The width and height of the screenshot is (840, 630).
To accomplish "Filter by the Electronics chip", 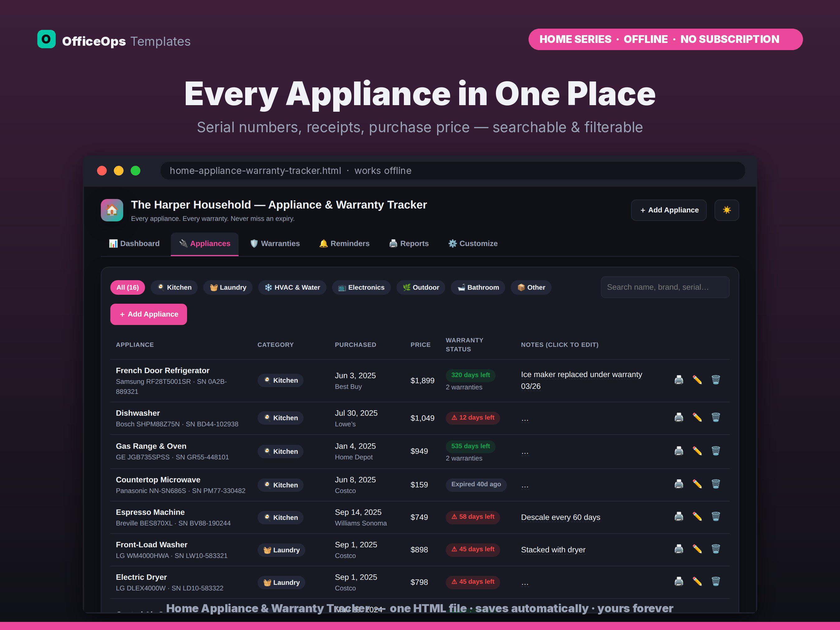I will click(362, 287).
